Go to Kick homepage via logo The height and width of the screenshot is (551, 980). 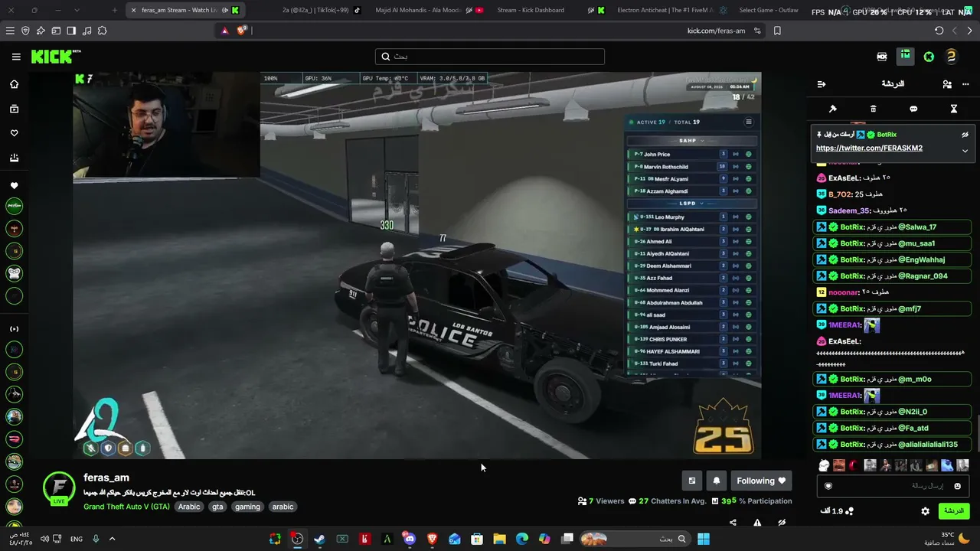(56, 57)
